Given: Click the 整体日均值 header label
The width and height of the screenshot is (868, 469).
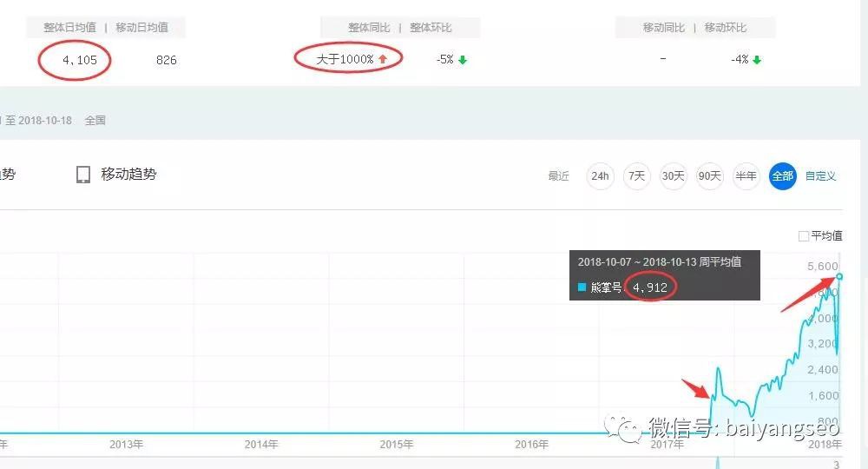Looking at the screenshot, I should (69, 27).
